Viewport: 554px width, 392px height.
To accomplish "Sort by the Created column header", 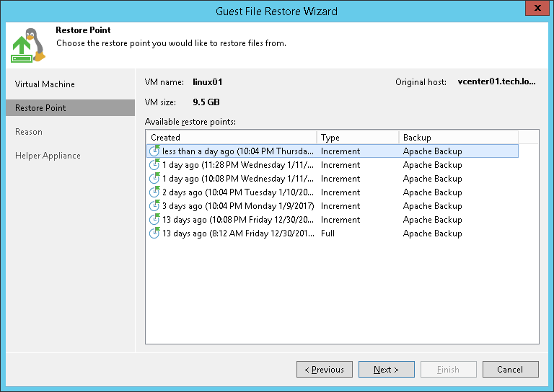I will [x=232, y=137].
